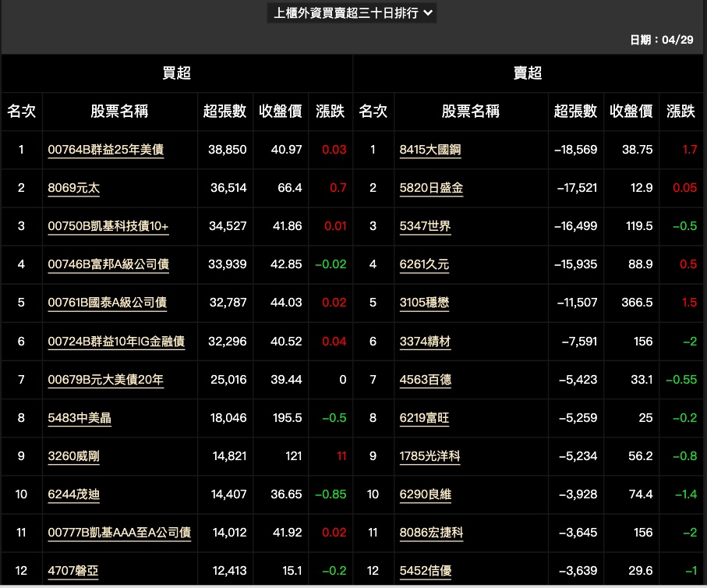Screen dimensions: 707x588
Task: Select the 5483中美晶 stock link
Action: click(x=80, y=418)
